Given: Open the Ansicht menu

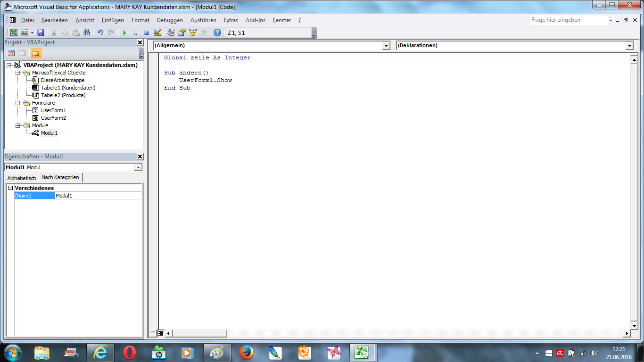Looking at the screenshot, I should [x=85, y=20].
